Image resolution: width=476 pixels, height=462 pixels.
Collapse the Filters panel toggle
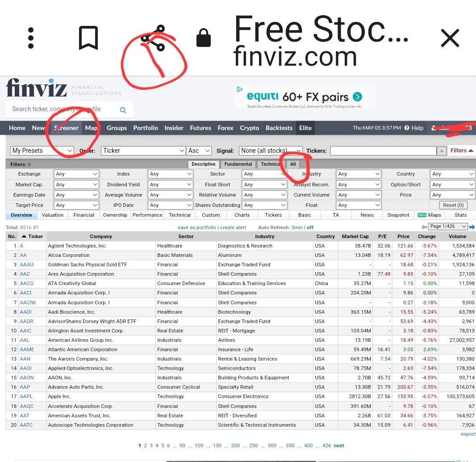tap(462, 151)
